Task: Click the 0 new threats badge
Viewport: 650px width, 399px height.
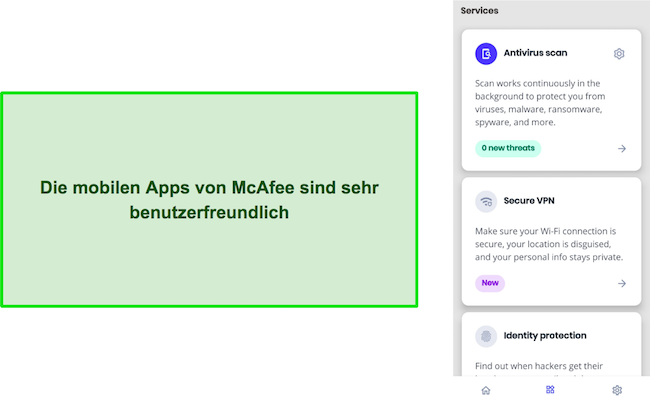Action: click(508, 148)
